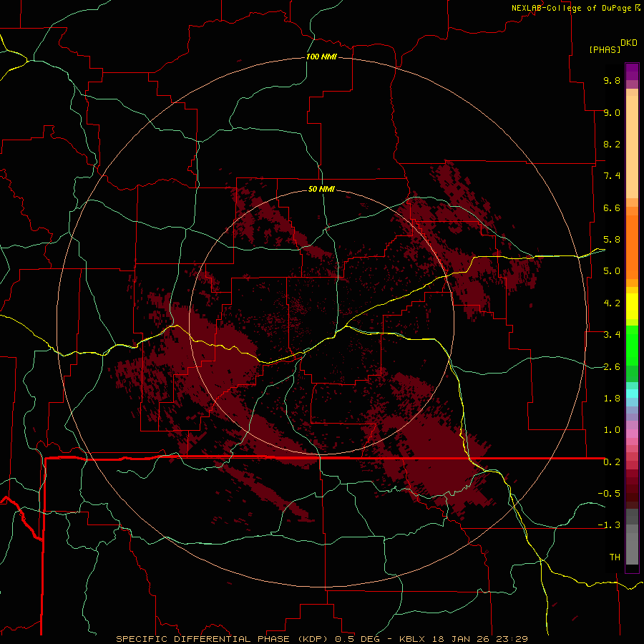The width and height of the screenshot is (644, 644).
Task: Click the 1.0 value on the color scale
Action: (x=612, y=430)
